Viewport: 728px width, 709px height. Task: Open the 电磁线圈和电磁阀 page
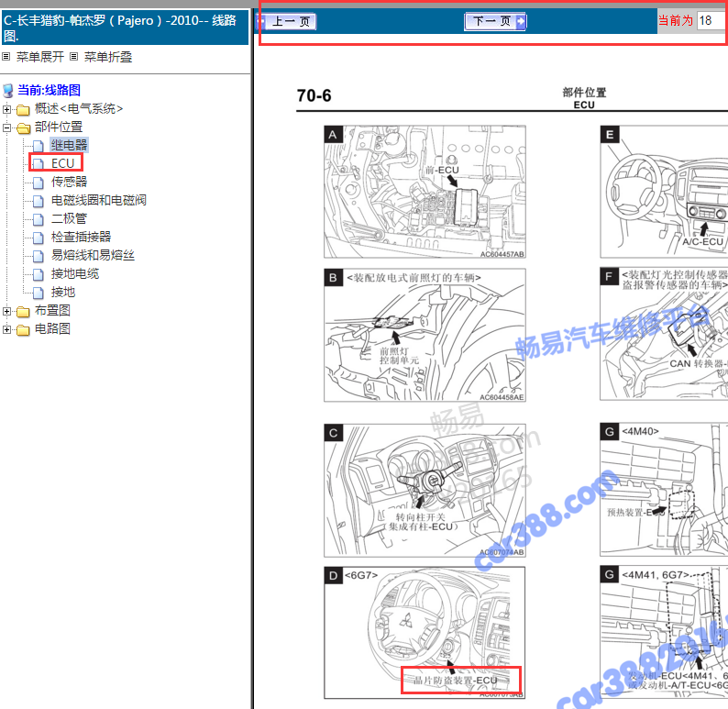click(x=99, y=200)
